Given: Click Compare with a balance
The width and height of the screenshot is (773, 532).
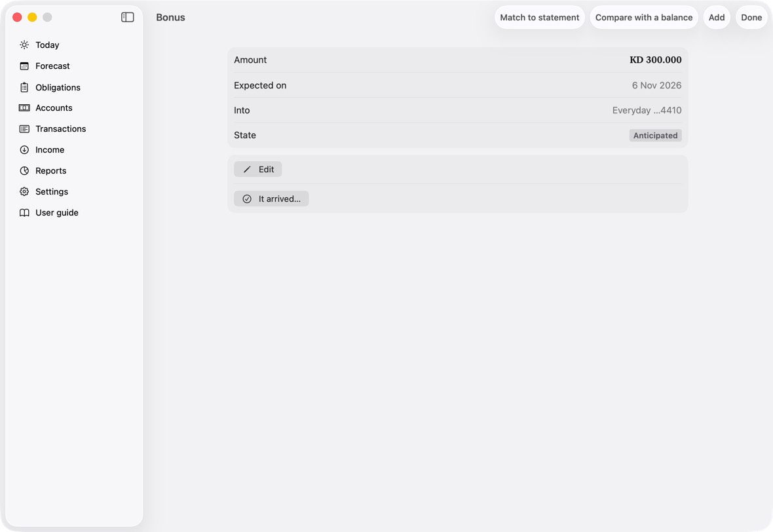Looking at the screenshot, I should click(644, 17).
